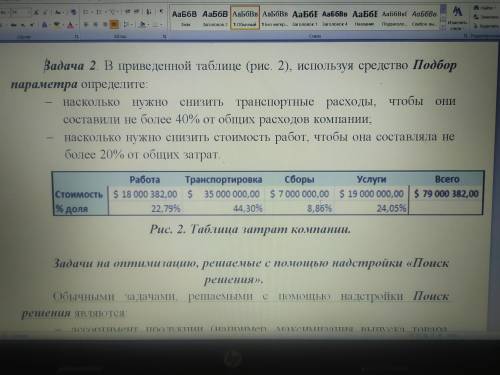Viewport: 500px width, 375px height.
Task: Clear all formatting with the eraser icon
Action: click(x=73, y=12)
